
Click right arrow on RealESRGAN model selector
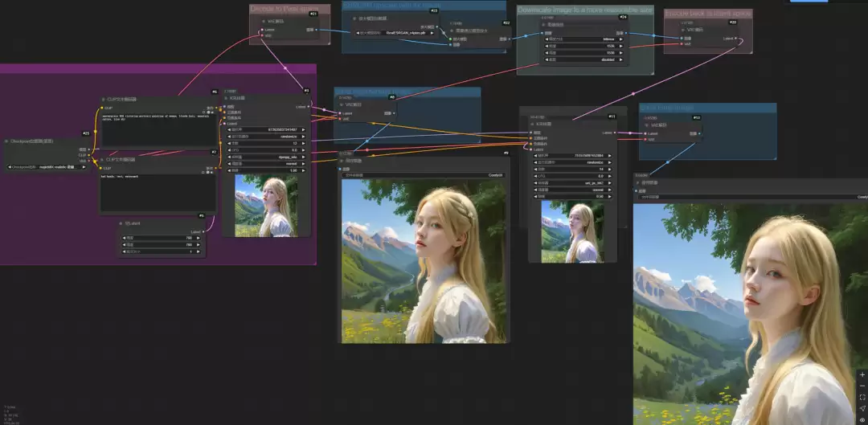(432, 33)
